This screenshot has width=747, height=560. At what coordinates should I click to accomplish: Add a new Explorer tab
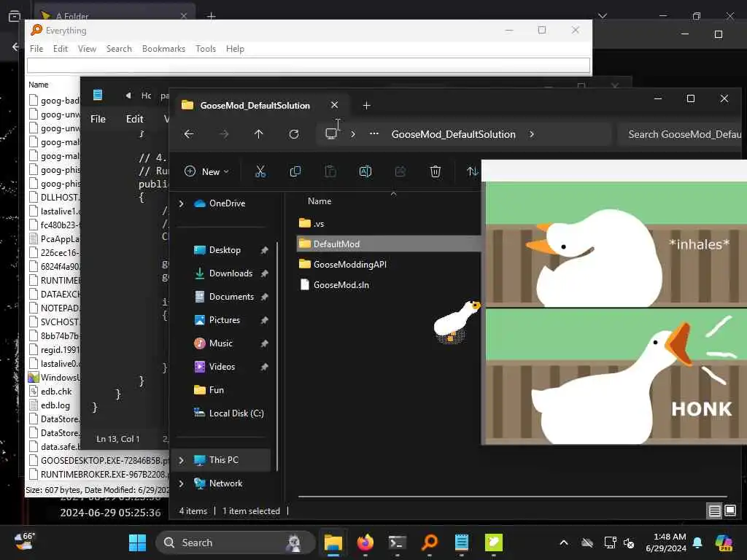[366, 105]
